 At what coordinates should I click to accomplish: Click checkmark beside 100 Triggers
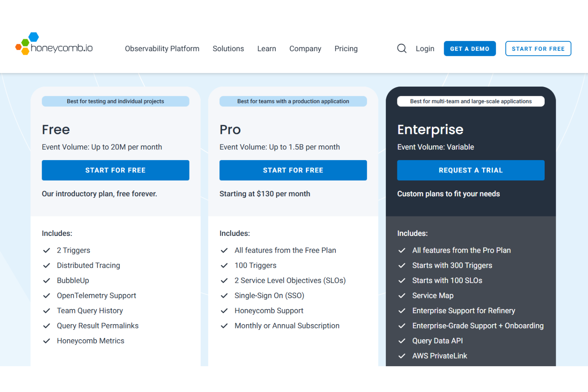tap(224, 265)
